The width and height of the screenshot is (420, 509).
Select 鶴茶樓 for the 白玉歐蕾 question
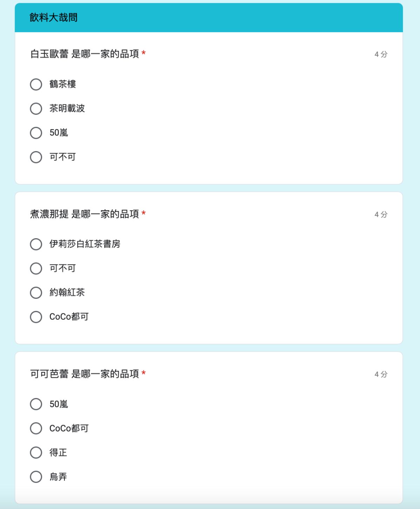pyautogui.click(x=36, y=84)
